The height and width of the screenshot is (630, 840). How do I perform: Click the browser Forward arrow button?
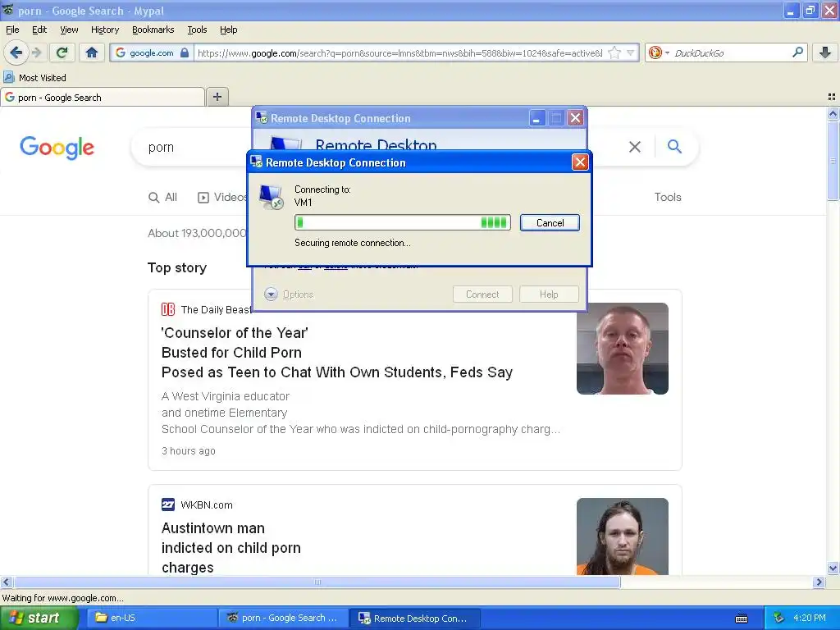point(36,52)
